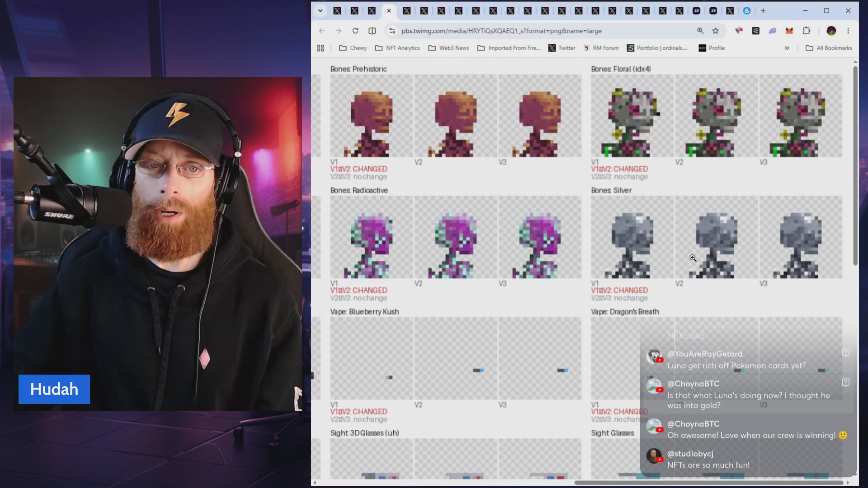Switch to the OpenSea sailboat tab
The image size is (868, 488).
click(747, 11)
